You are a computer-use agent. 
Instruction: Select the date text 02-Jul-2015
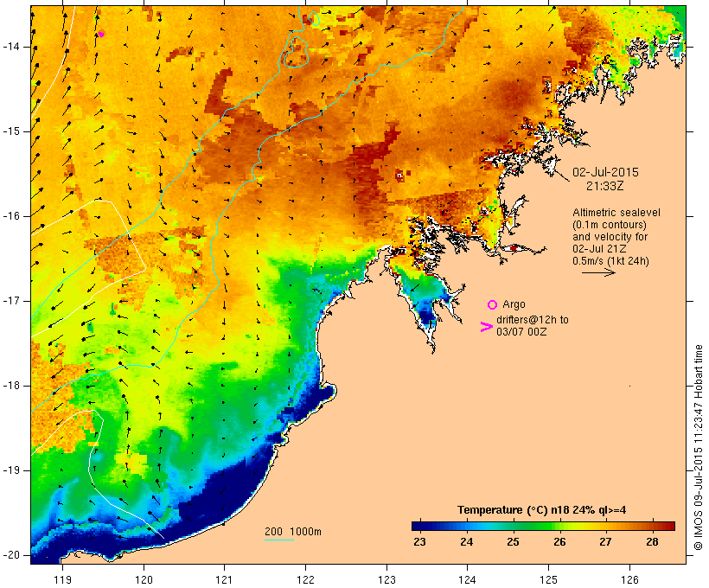[x=605, y=172]
